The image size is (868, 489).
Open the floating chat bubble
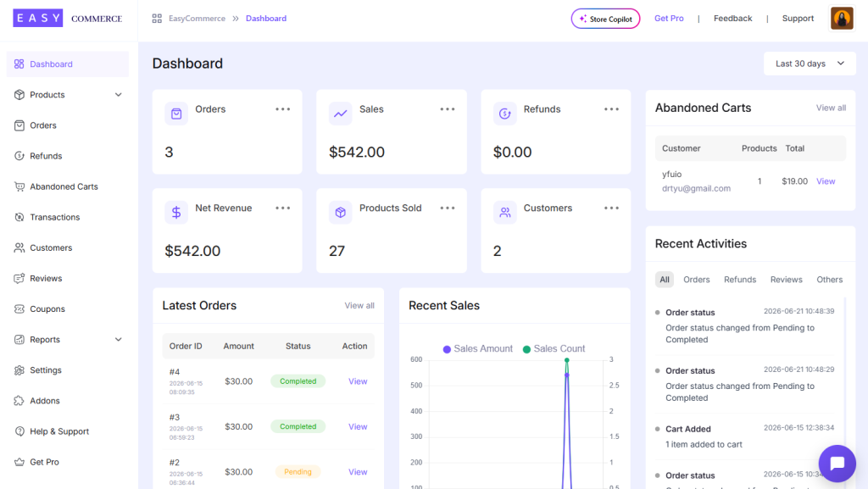click(x=837, y=464)
